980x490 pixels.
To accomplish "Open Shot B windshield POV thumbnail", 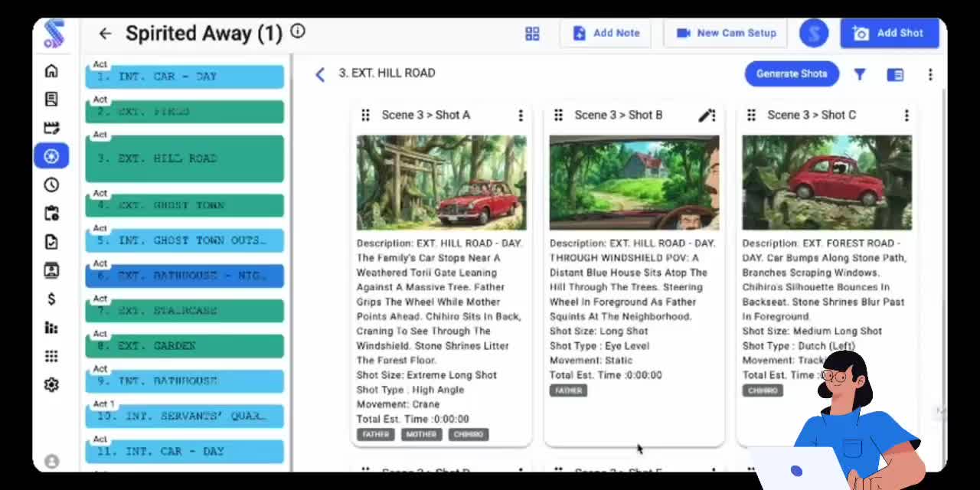I will pos(634,182).
